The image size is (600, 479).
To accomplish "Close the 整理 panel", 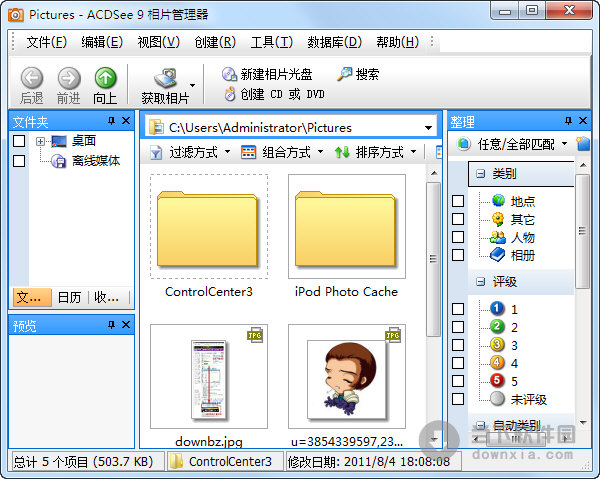I will pos(583,121).
